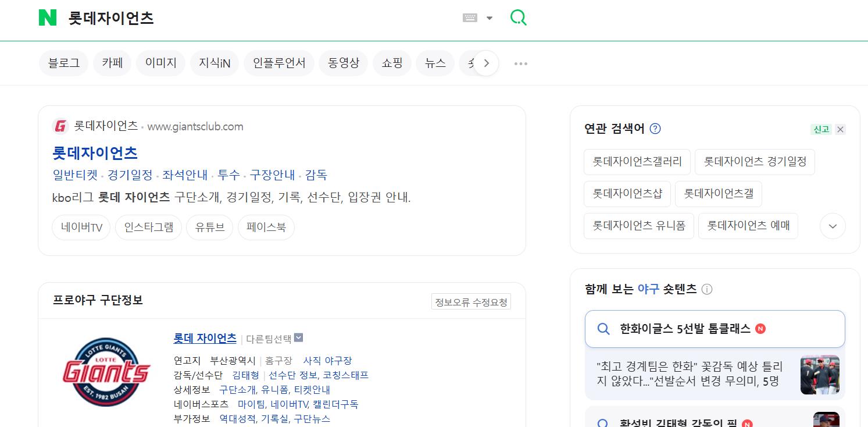The height and width of the screenshot is (427, 868).
Task: Switch to the 이미지 tab
Action: click(x=160, y=63)
